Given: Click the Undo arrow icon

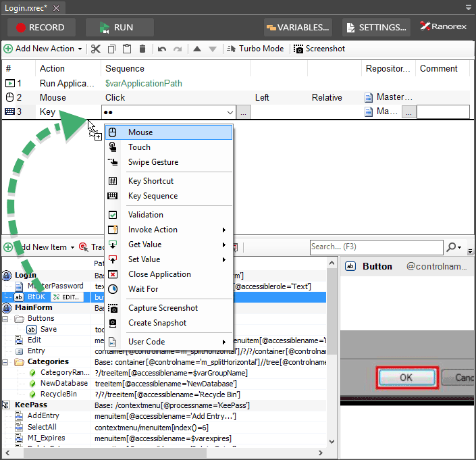Looking at the screenshot, I should 162,49.
